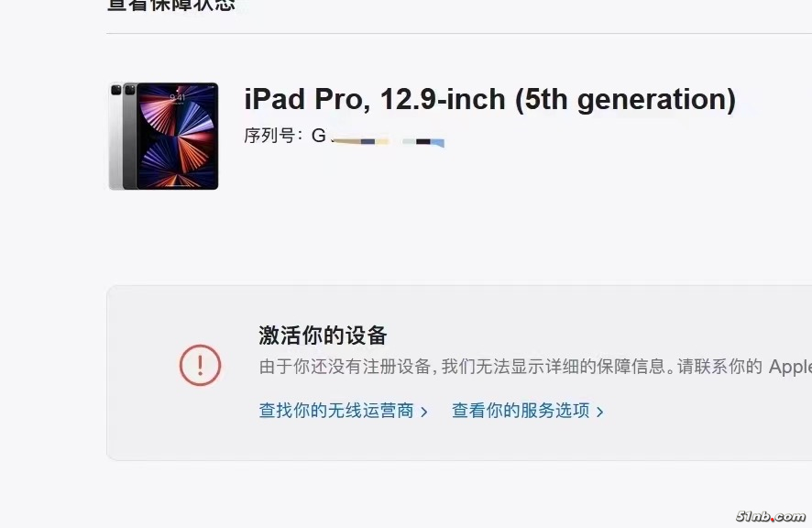The image size is (812, 528).
Task: Open the 查看你的服务选项 link
Action: [527, 411]
